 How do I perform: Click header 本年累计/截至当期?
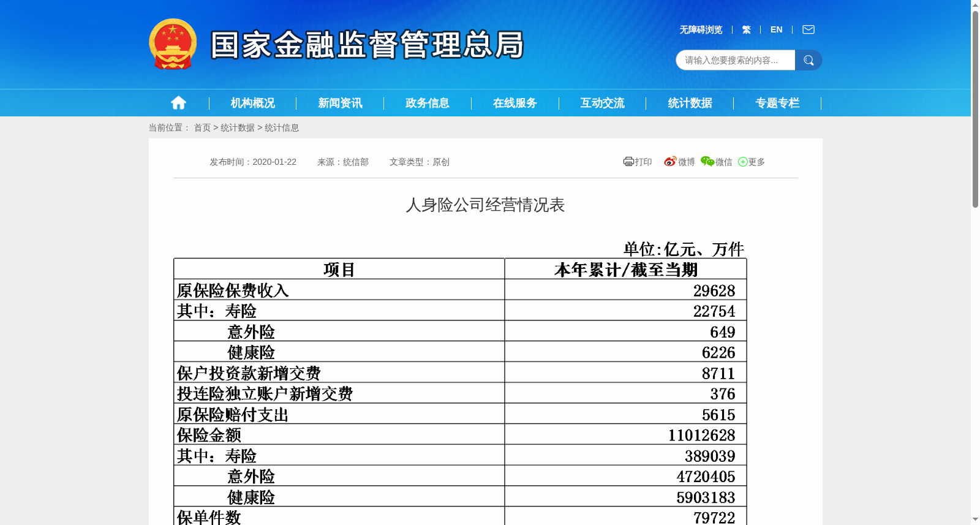click(626, 270)
